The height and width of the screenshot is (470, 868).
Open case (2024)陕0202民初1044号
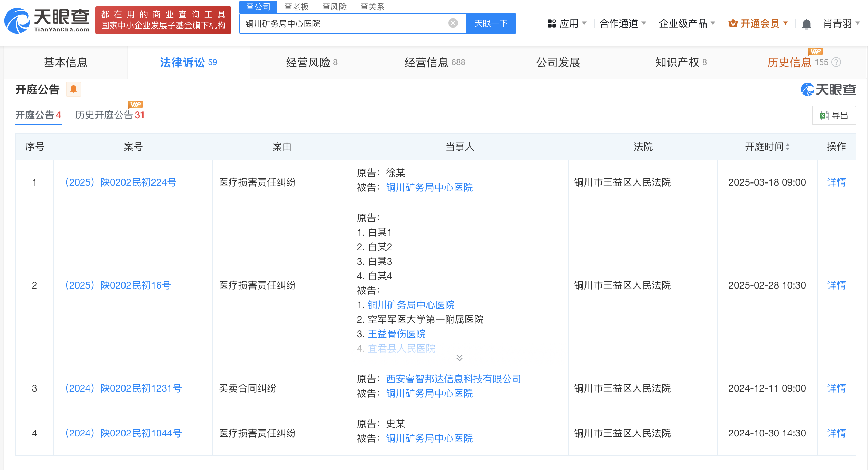[123, 433]
